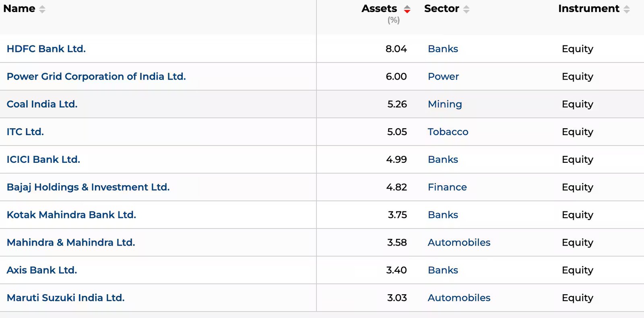
Task: View the Tobacco sector page
Action: pyautogui.click(x=448, y=132)
